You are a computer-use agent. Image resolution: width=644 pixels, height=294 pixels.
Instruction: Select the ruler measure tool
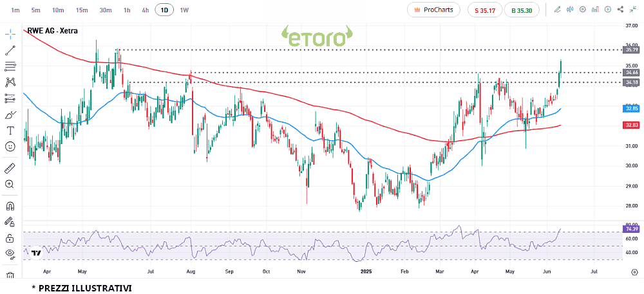[10, 168]
